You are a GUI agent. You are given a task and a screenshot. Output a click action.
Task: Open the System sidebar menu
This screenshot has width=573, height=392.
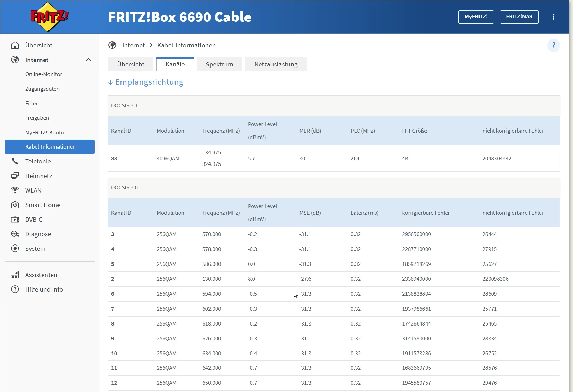tap(35, 249)
